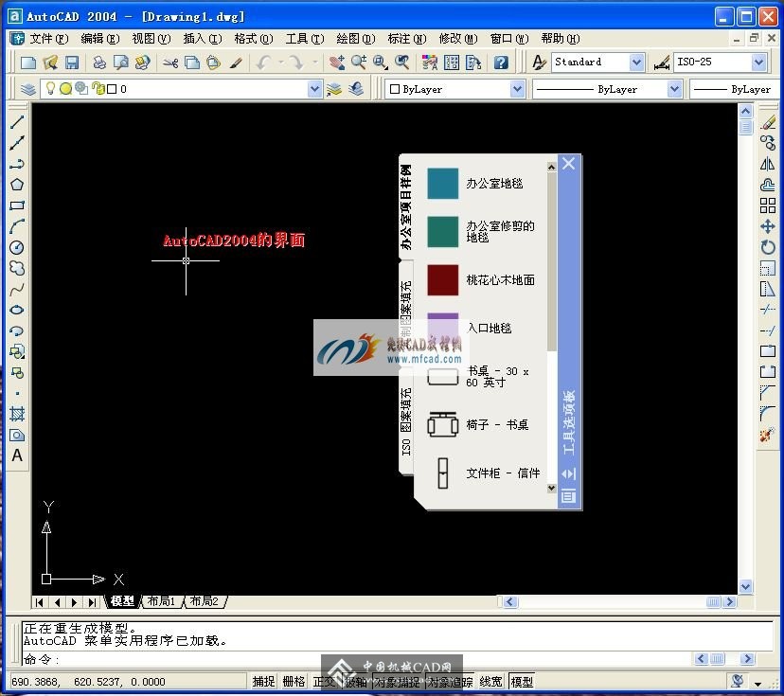Toggle 栅格 grid display in status bar
784x696 pixels.
[294, 682]
